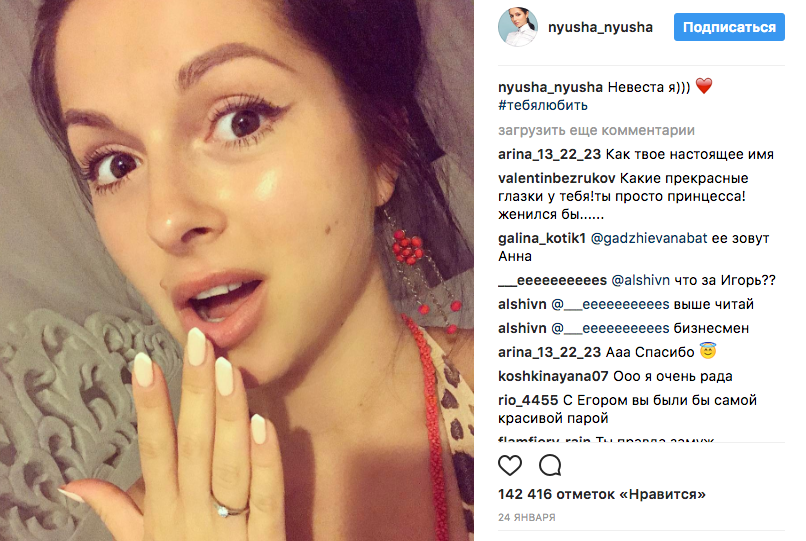Click the Подписаться follow button

[729, 27]
